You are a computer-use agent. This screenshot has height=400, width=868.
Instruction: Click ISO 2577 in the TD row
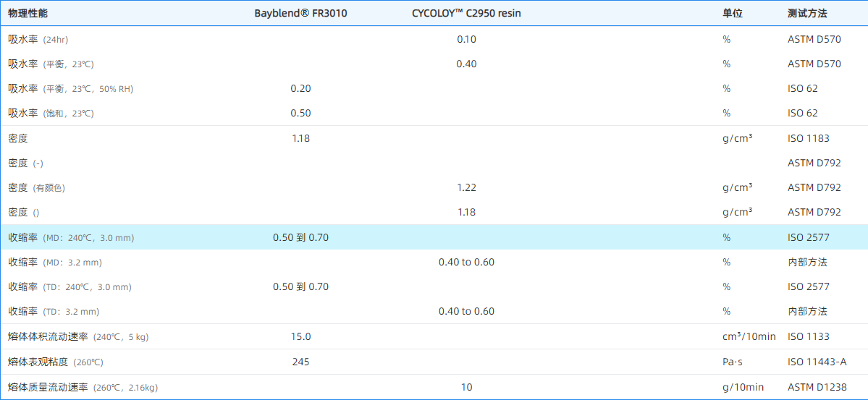808,286
